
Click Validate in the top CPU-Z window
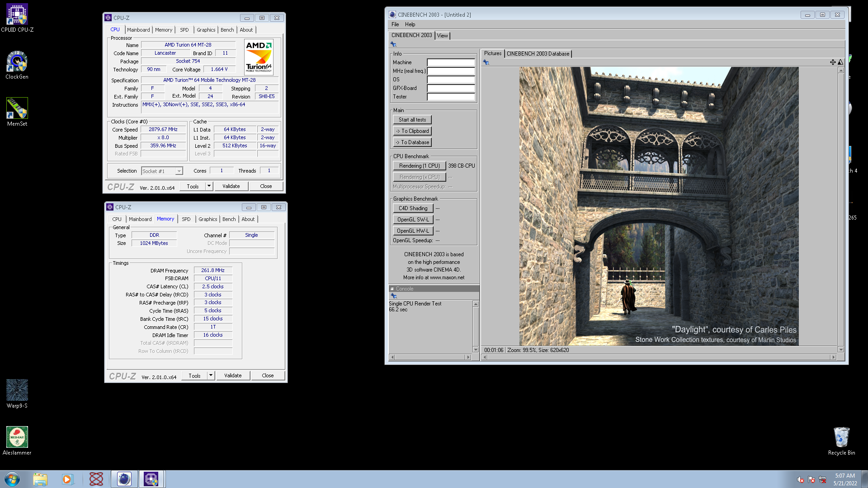point(231,186)
